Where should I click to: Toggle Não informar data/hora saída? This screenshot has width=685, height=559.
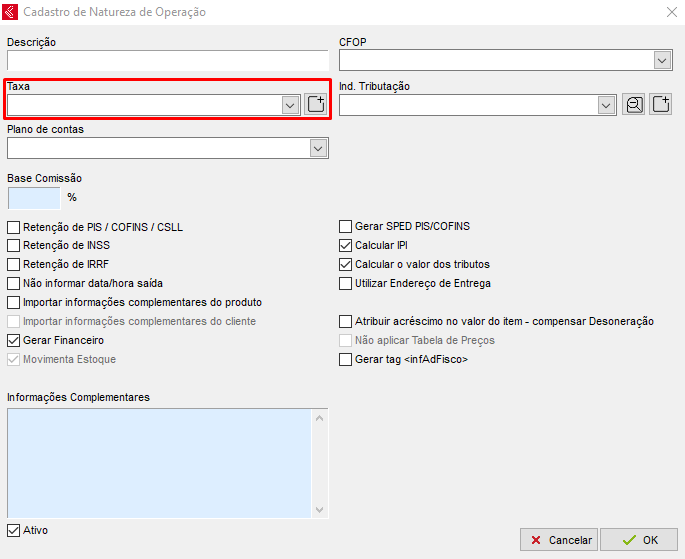pyautogui.click(x=14, y=283)
